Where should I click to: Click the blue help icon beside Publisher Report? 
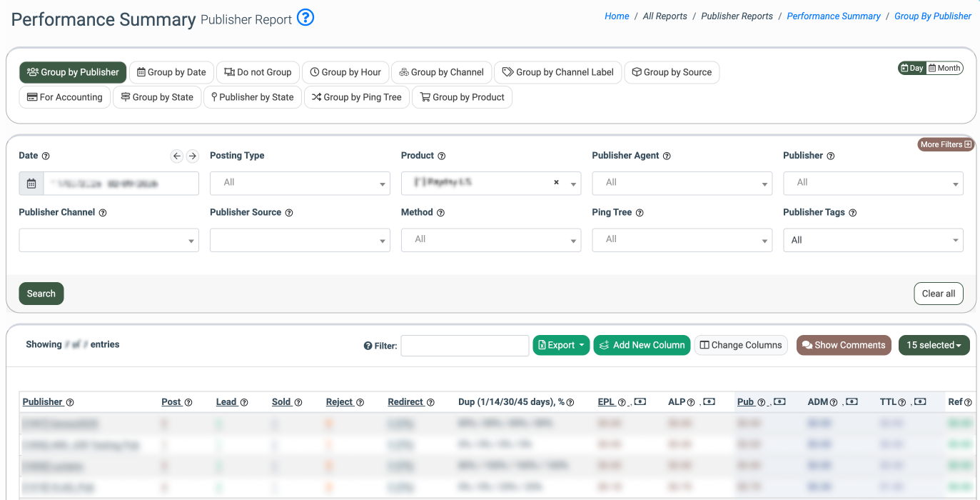305,18
